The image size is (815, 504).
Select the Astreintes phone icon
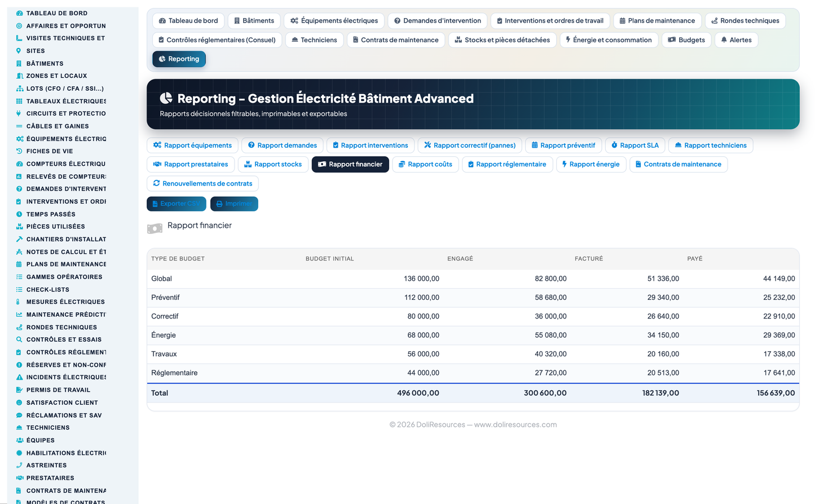pos(19,465)
